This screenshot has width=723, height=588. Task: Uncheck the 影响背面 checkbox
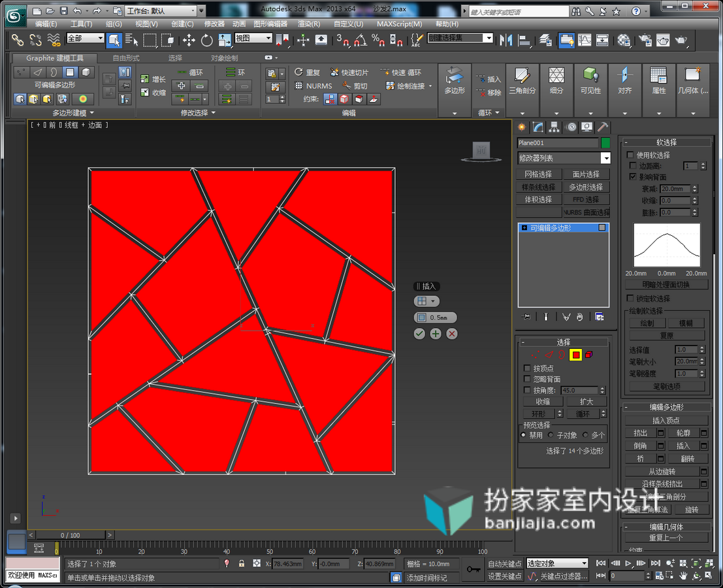(x=633, y=176)
